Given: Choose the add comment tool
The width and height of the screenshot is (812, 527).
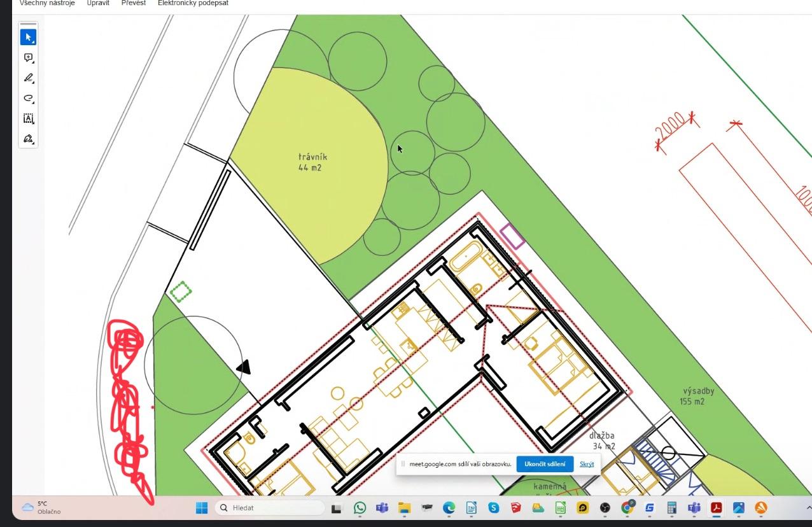Looking at the screenshot, I should tap(28, 58).
